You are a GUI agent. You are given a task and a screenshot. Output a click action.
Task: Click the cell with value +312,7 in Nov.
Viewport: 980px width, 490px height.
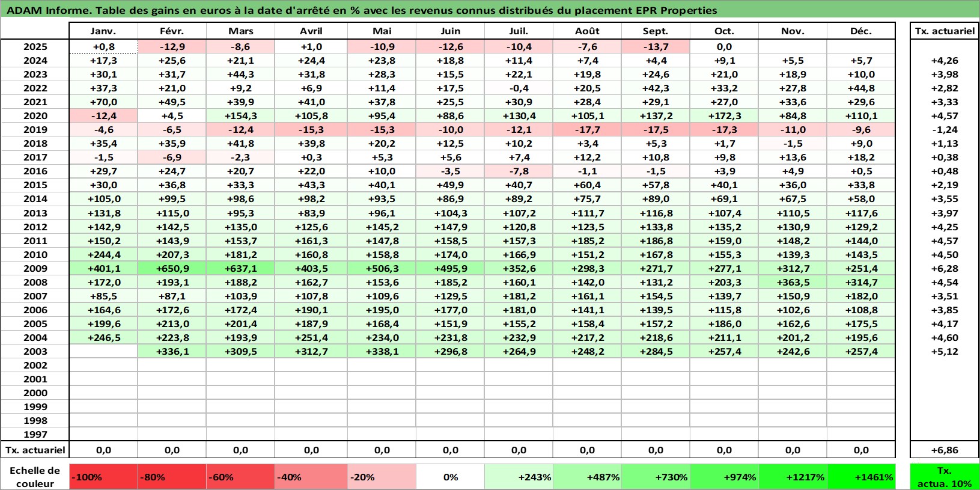793,269
